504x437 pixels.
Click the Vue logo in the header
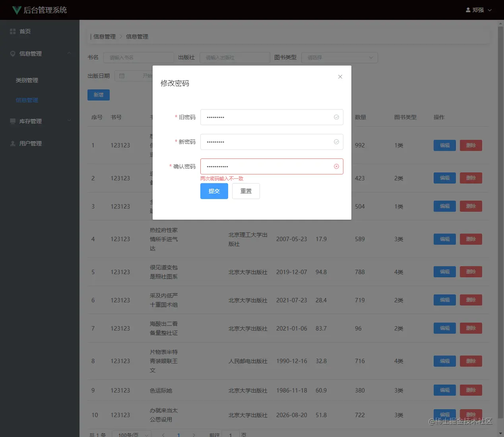(16, 10)
